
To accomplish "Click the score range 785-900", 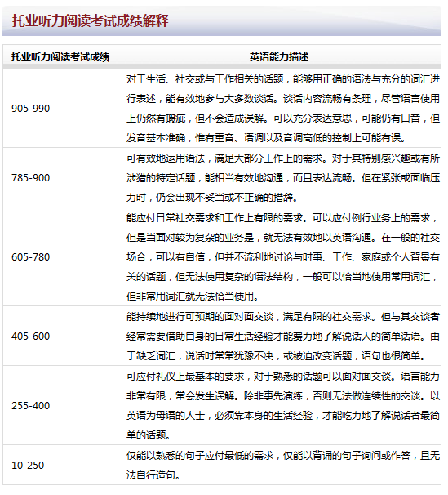I will (x=30, y=178).
